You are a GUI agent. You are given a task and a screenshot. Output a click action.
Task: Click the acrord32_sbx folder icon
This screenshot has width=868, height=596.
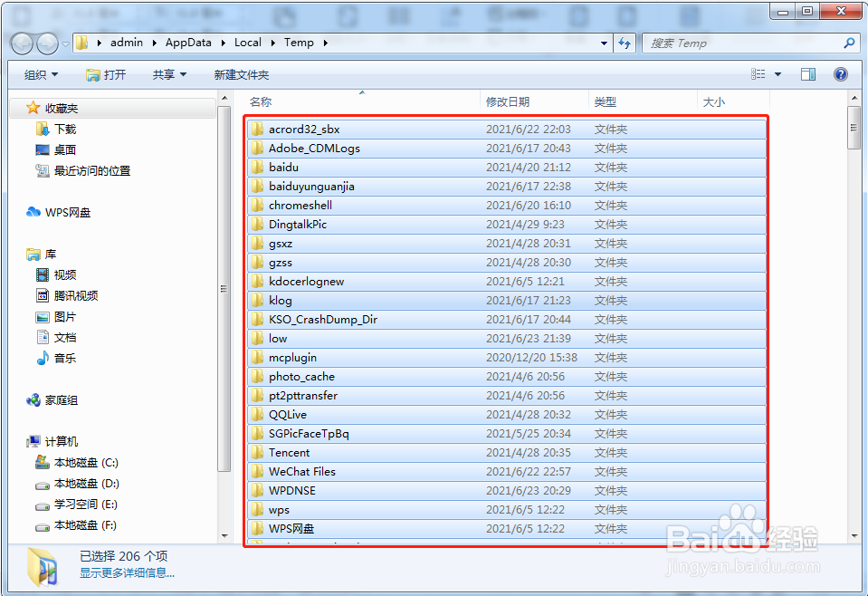(257, 129)
